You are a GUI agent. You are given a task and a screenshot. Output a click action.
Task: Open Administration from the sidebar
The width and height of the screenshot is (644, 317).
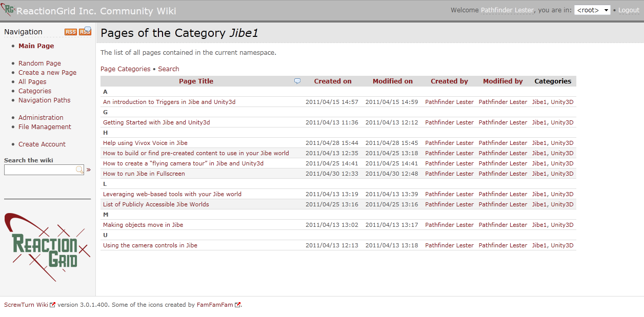tap(41, 117)
